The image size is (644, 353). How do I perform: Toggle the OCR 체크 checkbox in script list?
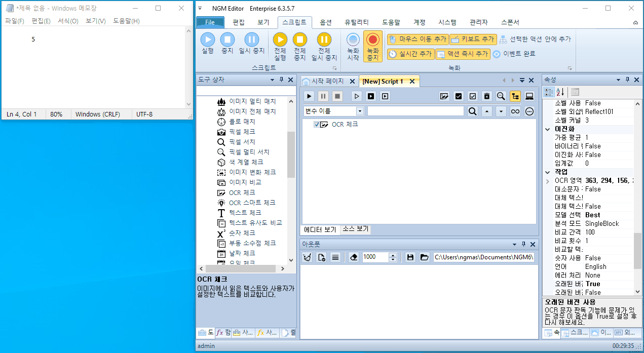317,125
